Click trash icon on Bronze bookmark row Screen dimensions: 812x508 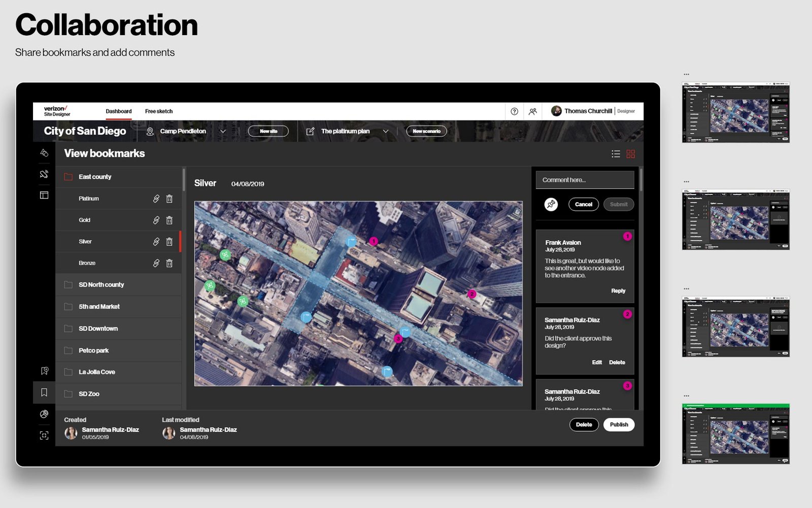[x=170, y=263]
